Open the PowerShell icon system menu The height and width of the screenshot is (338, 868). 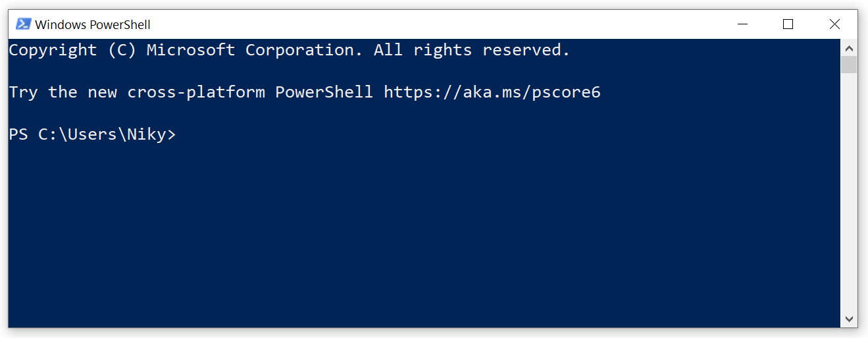pyautogui.click(x=23, y=24)
